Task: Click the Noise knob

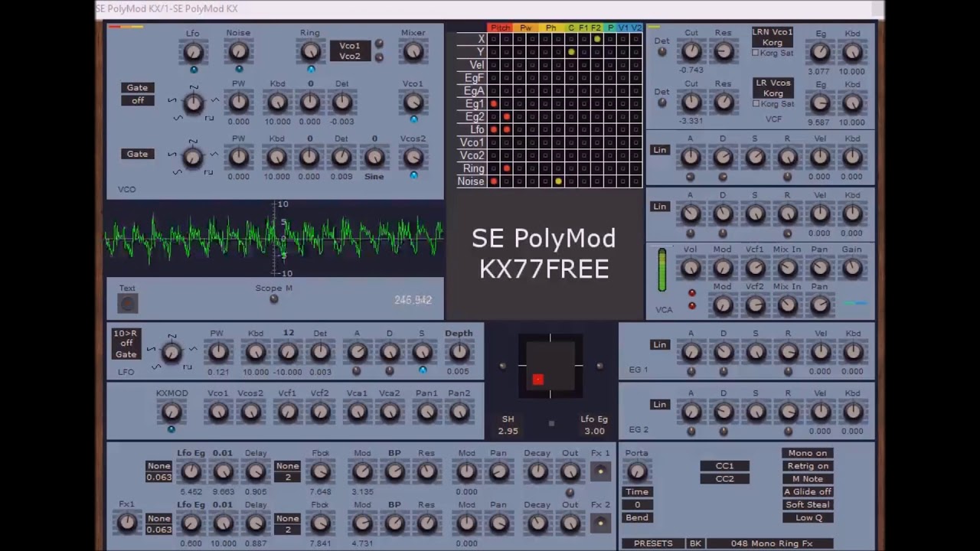Action: coord(238,51)
